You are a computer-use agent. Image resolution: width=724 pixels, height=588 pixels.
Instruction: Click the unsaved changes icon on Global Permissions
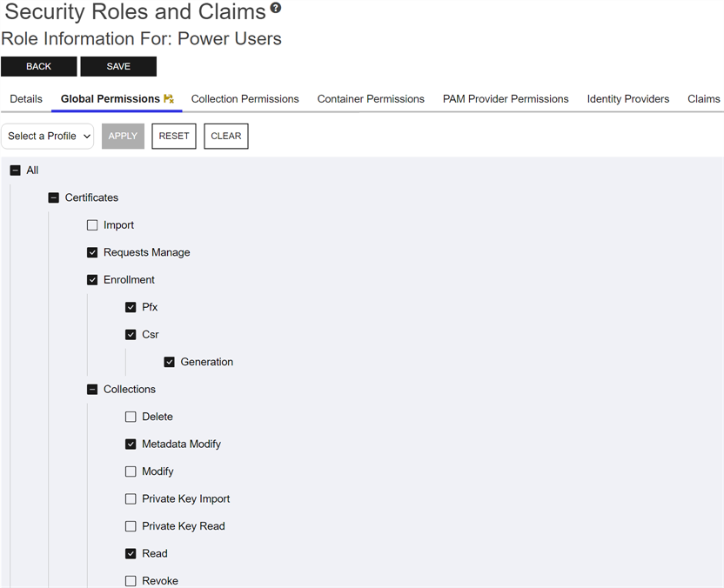(x=169, y=99)
